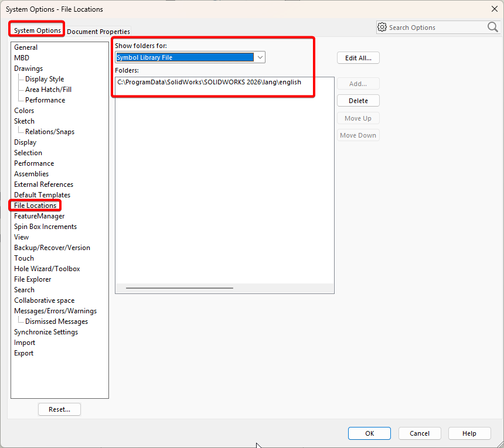Viewport: 504px width, 448px height.
Task: Select View in the options tree
Action: click(x=21, y=237)
